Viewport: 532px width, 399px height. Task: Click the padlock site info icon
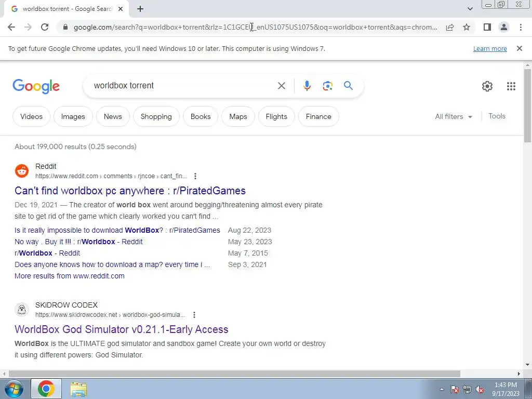[x=66, y=27]
